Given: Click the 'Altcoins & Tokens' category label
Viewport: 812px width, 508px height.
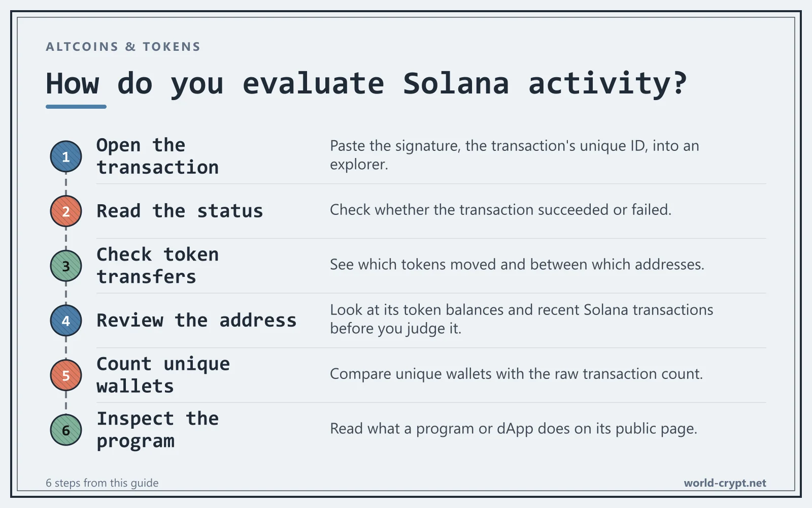Looking at the screenshot, I should pyautogui.click(x=123, y=47).
